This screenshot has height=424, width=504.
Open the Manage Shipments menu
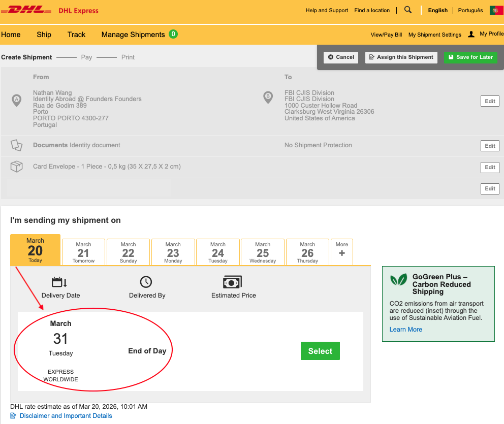(133, 35)
